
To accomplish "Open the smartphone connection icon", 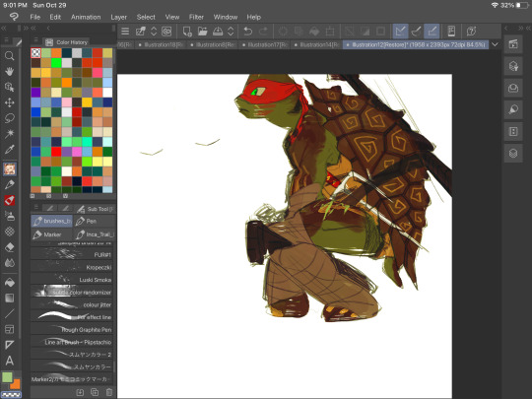I will [x=451, y=32].
